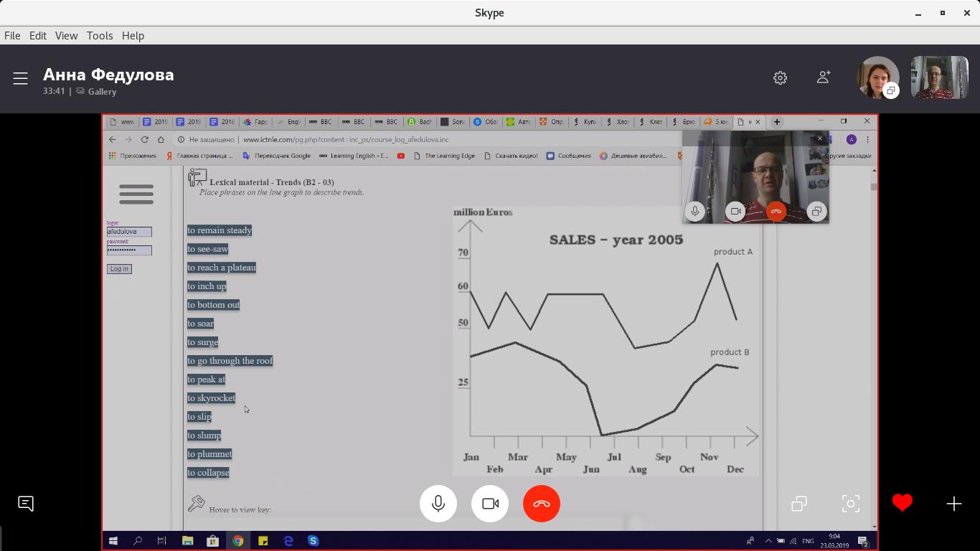This screenshot has width=980, height=551.
Task: Open the Skype hamburger menu
Action: tap(20, 78)
